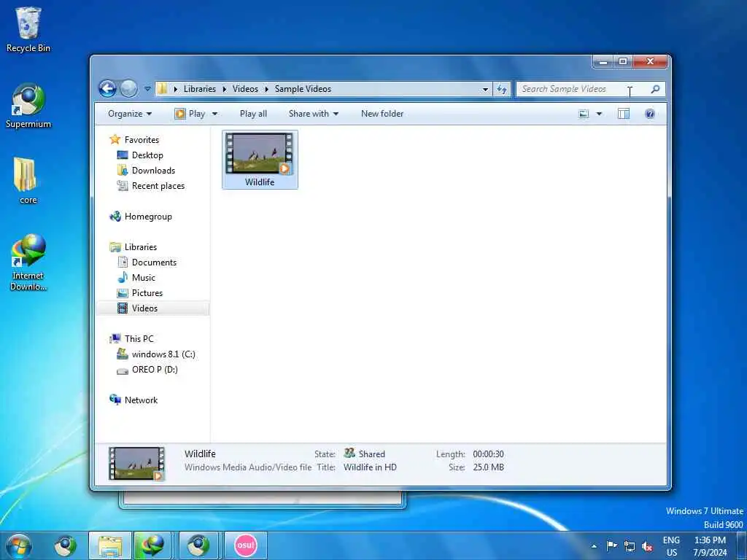Open the Organize menu
The image size is (747, 560).
[130, 113]
